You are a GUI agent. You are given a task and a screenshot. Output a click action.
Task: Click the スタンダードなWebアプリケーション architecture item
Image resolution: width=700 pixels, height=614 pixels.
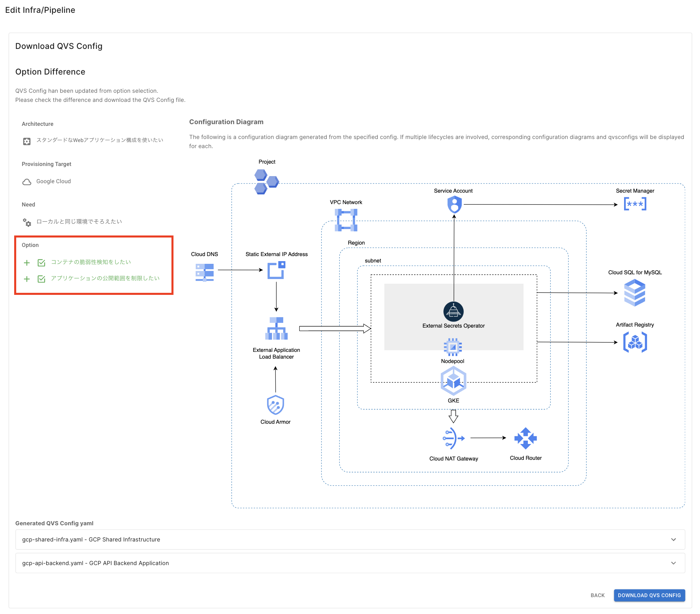pyautogui.click(x=99, y=140)
